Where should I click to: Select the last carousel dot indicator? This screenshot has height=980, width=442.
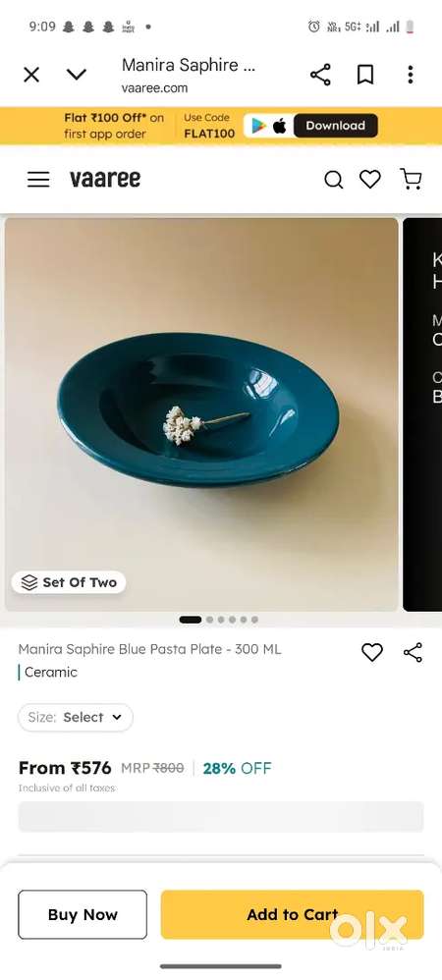point(254,620)
